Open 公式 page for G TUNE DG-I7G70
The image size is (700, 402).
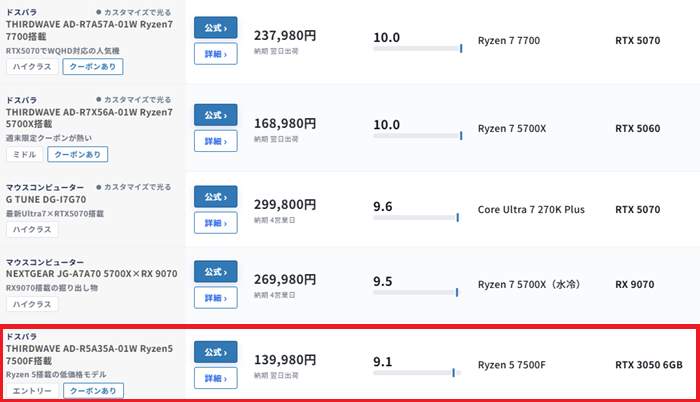(216, 197)
